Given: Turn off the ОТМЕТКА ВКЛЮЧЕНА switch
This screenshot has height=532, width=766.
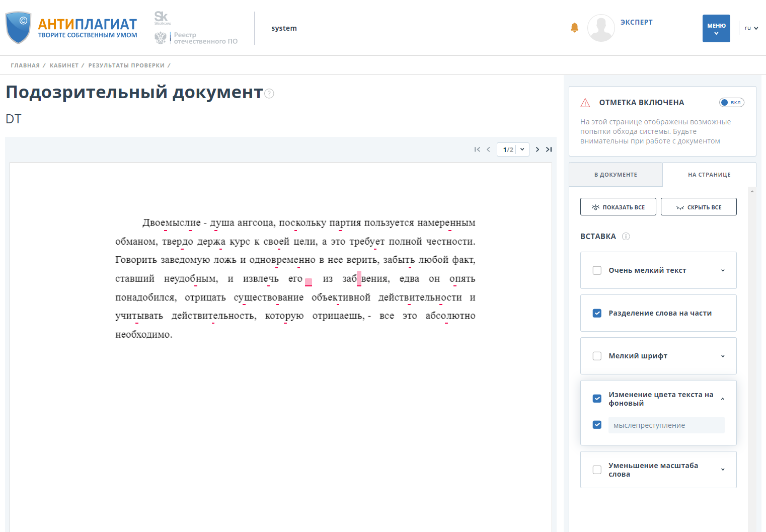Looking at the screenshot, I should tap(732, 102).
